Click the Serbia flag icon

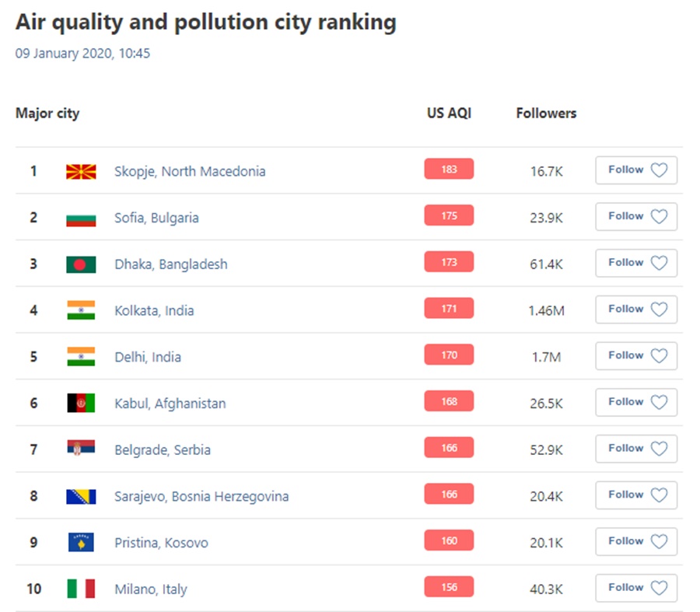(x=81, y=449)
